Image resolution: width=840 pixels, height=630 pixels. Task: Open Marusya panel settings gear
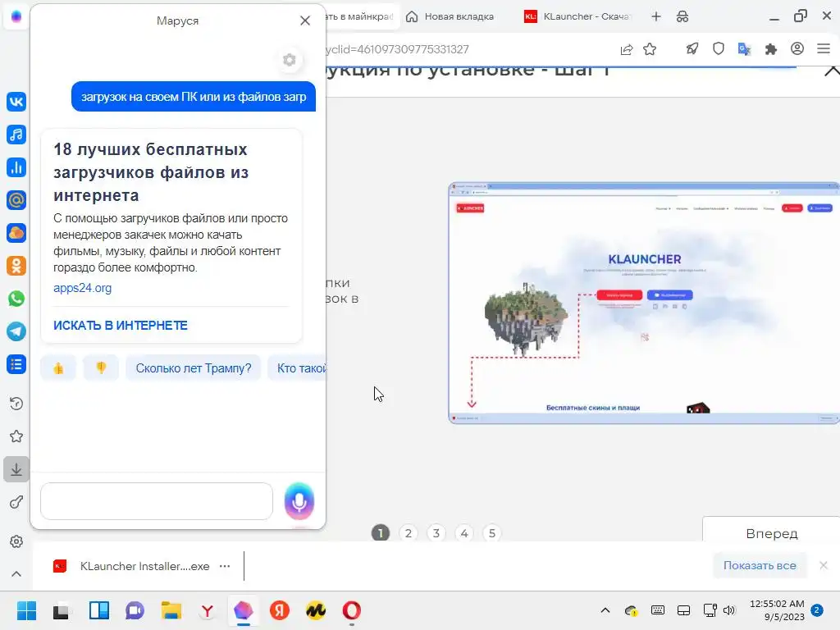pos(290,59)
